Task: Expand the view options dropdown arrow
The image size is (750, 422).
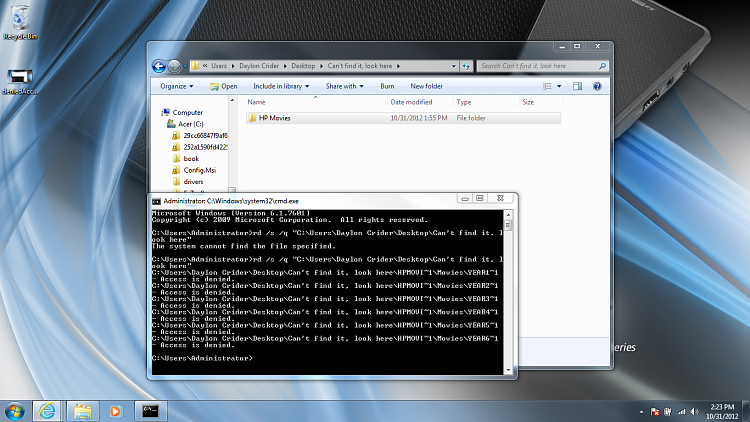Action: click(559, 86)
